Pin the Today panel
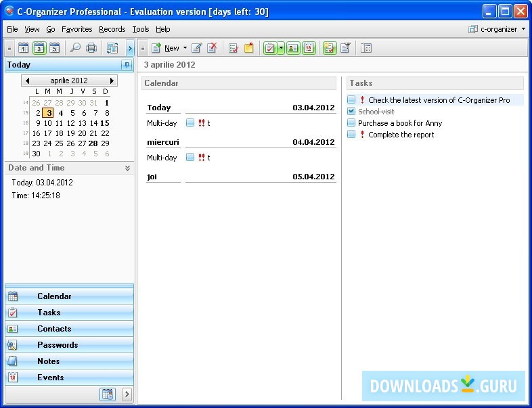 pos(127,65)
